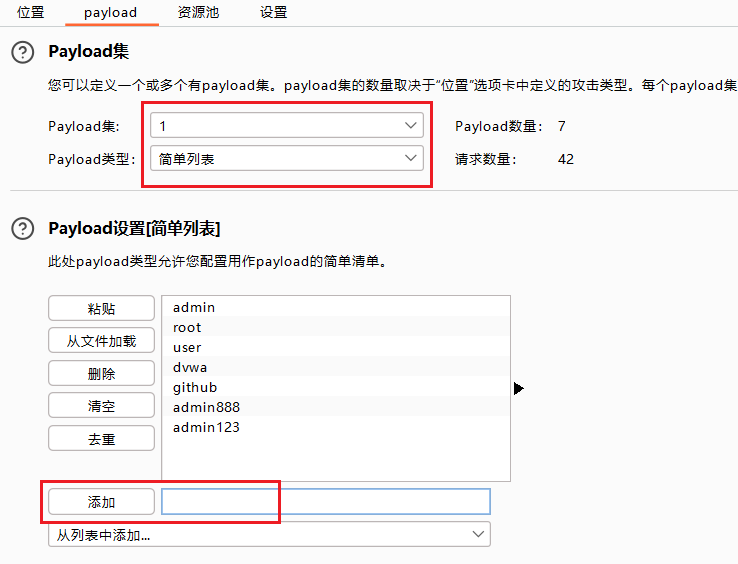Click 清空 to clear the list
The image size is (738, 564).
click(102, 406)
